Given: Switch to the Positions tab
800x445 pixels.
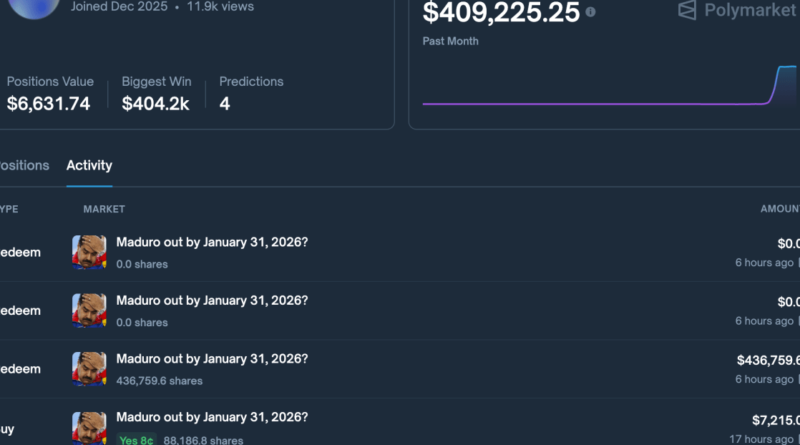Looking at the screenshot, I should tap(24, 165).
